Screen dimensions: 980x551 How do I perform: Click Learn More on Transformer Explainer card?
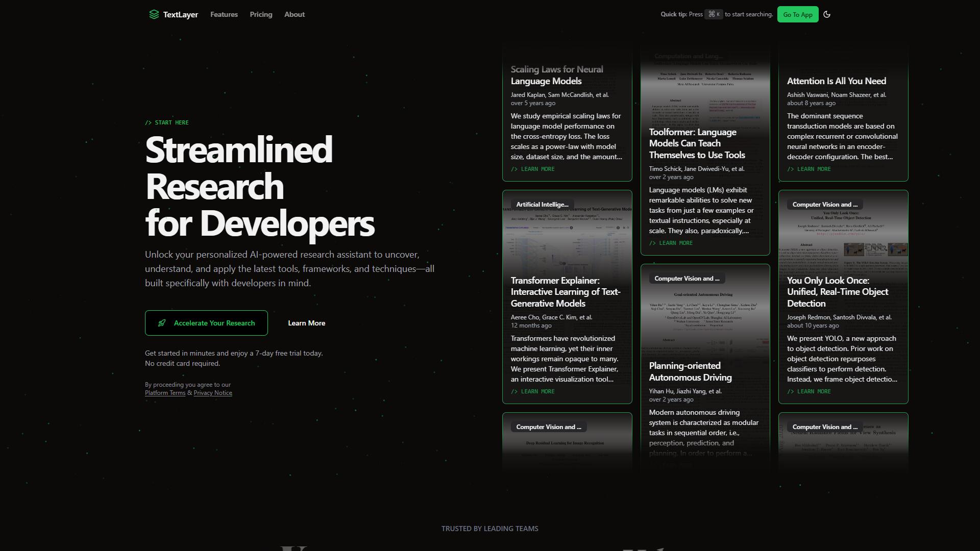pyautogui.click(x=532, y=391)
